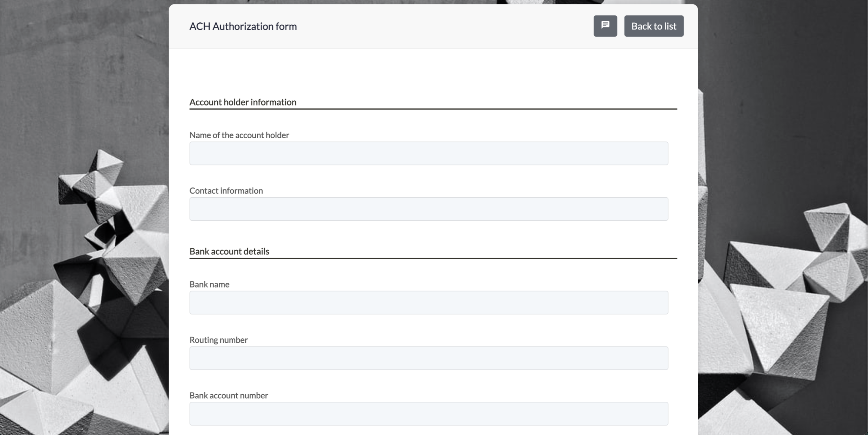This screenshot has height=435, width=868.
Task: Click the Routing number input box
Action: pyautogui.click(x=429, y=358)
